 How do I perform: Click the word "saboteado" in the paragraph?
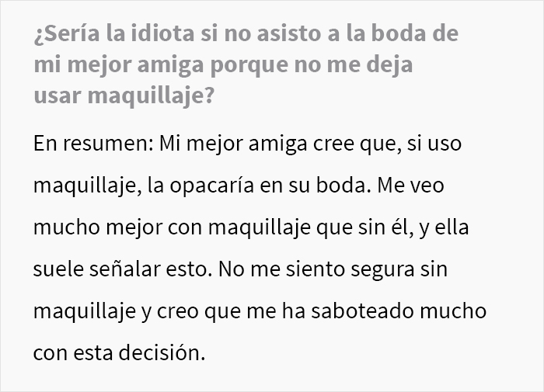[362, 311]
